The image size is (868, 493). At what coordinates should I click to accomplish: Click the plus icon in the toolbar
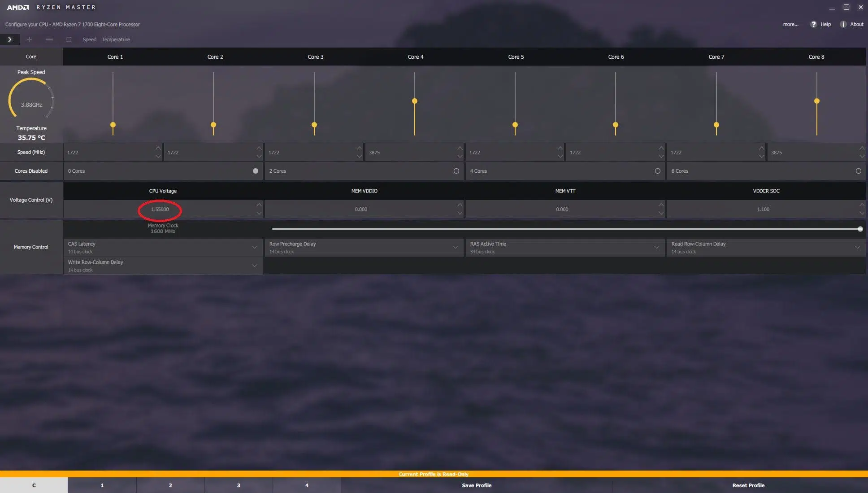click(30, 39)
